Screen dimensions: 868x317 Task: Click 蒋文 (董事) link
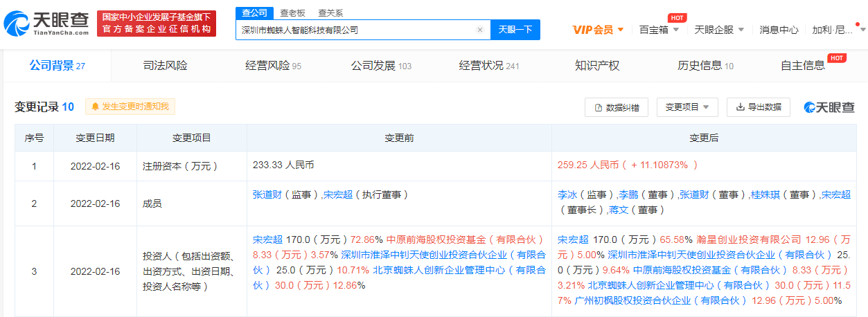click(618, 210)
